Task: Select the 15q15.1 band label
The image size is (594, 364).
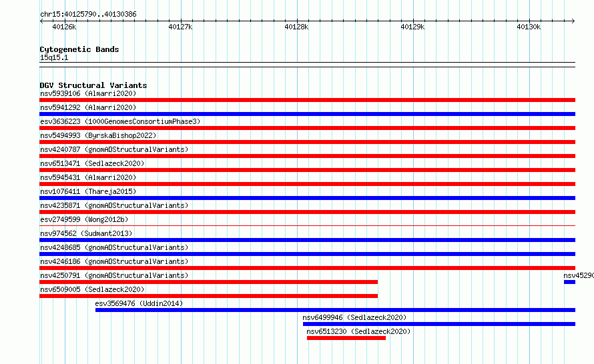Action: pyautogui.click(x=54, y=57)
